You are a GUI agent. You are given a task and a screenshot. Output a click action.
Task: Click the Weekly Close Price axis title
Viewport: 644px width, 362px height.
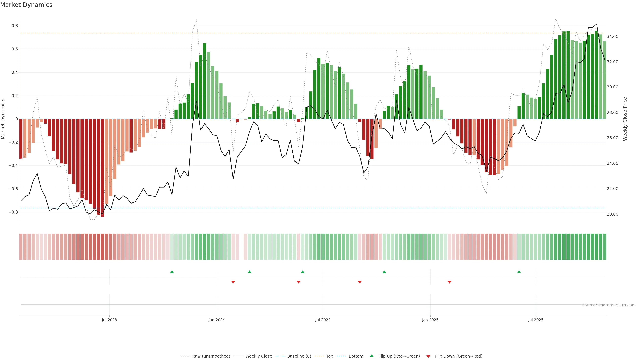tap(625, 119)
